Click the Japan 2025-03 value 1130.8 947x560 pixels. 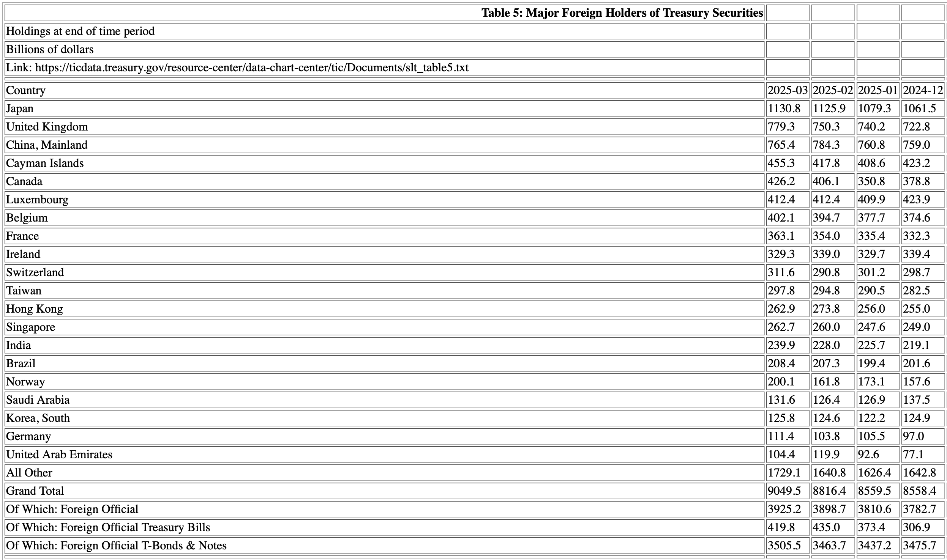click(x=784, y=109)
